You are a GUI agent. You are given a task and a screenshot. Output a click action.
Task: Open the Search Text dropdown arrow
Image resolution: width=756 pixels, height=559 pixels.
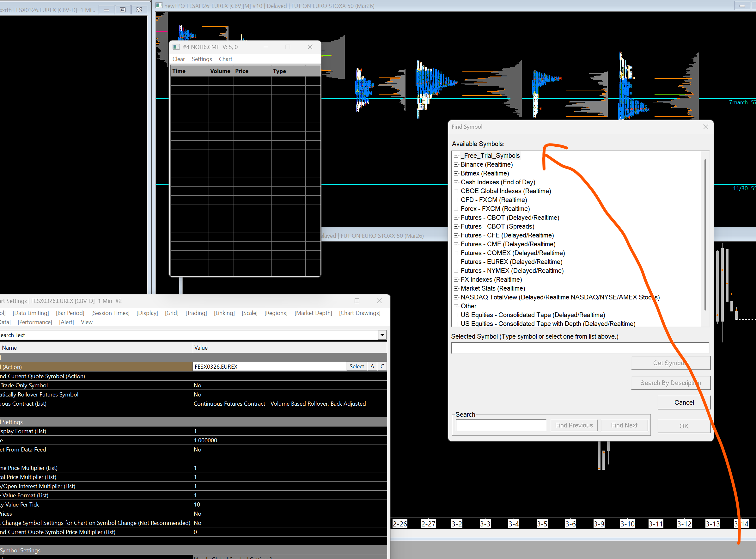382,335
